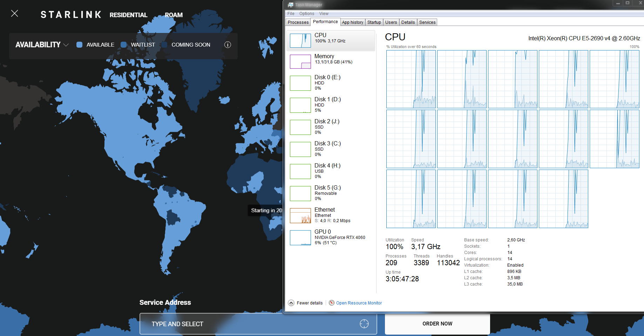
Task: Click the '% Utilization over 60 seconds' label
Action: coord(411,47)
